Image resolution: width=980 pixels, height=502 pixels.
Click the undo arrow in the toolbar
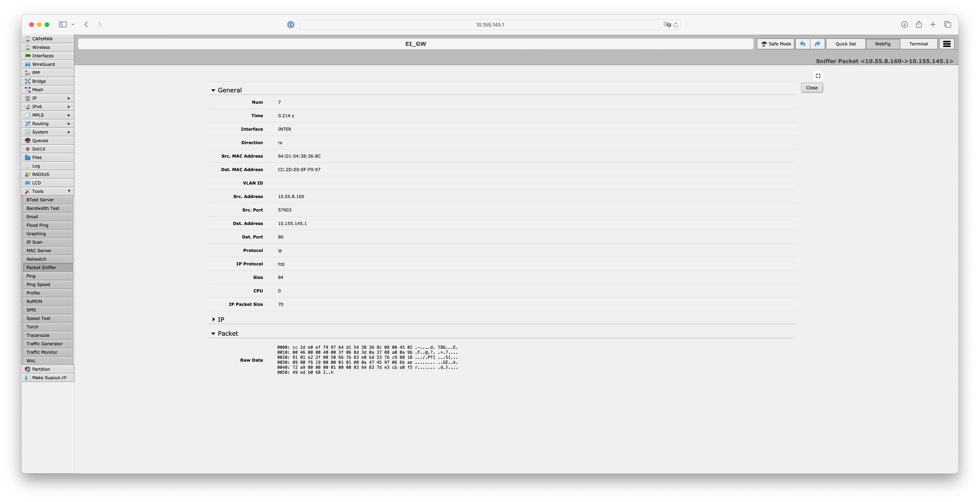coord(803,44)
